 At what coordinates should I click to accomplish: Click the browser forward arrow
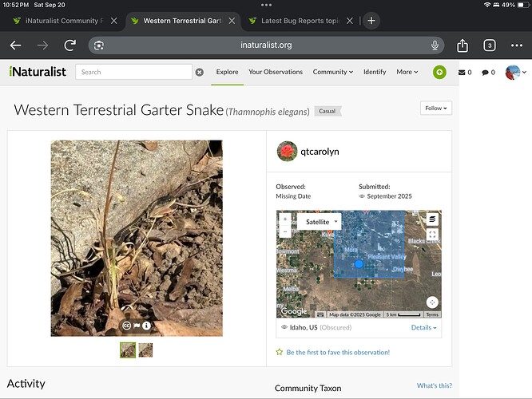[x=42, y=45]
